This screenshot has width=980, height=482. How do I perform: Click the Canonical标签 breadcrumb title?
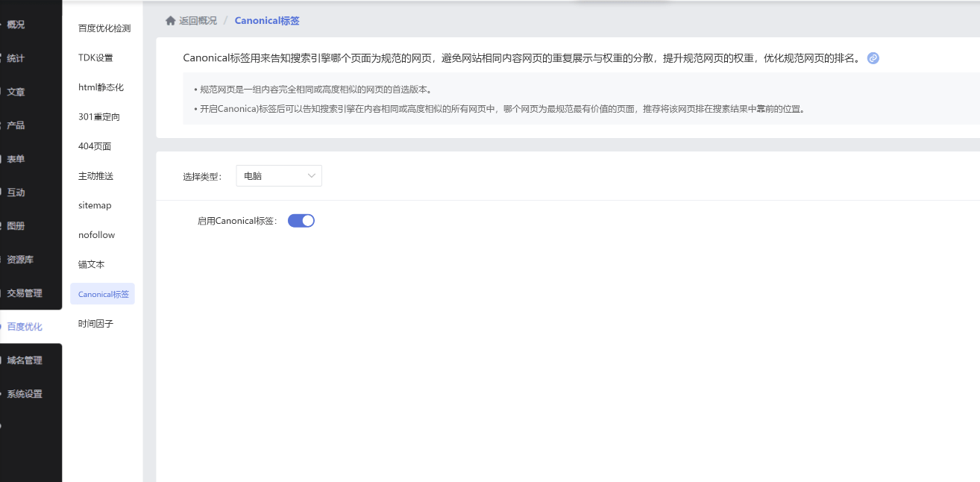(x=267, y=21)
